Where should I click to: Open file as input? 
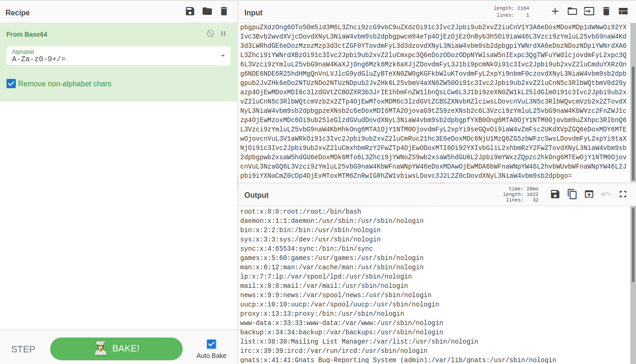click(589, 12)
